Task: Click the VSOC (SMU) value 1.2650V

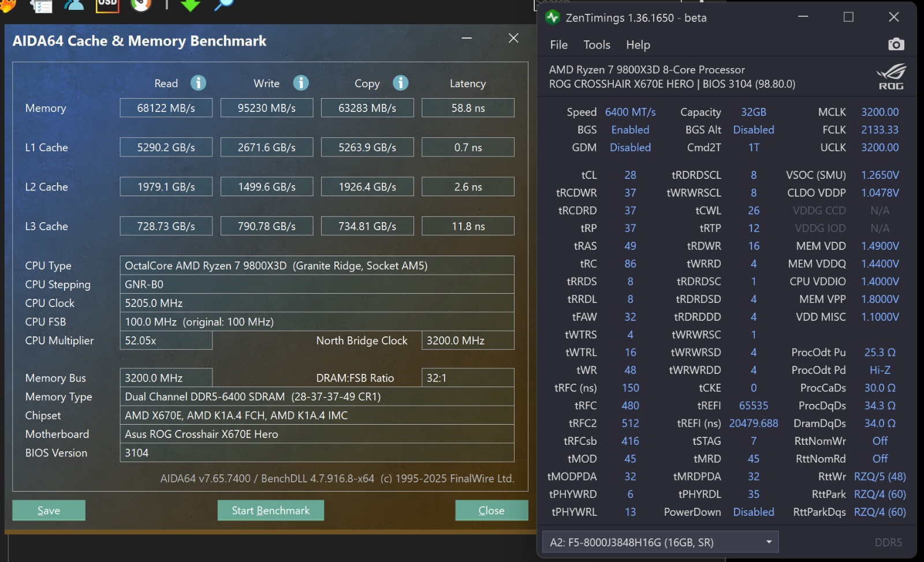Action: tap(880, 175)
